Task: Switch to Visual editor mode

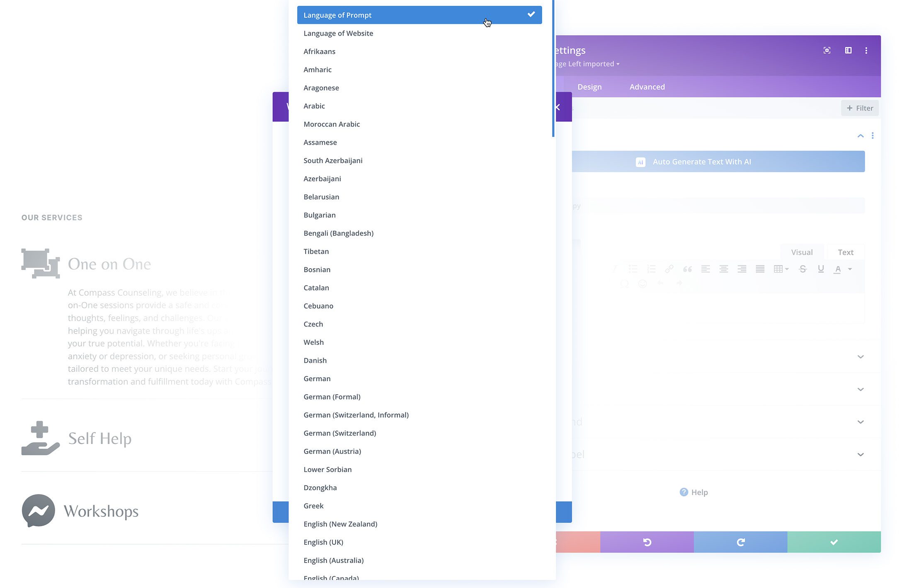Action: point(802,252)
